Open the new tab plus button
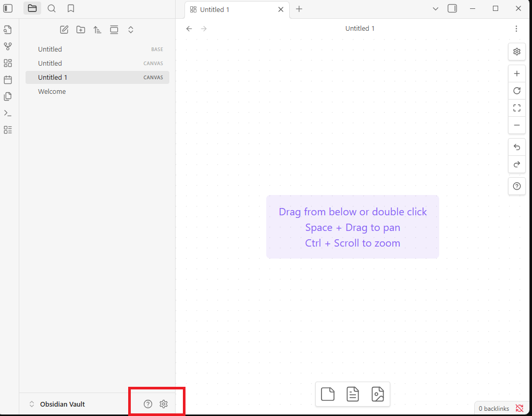 pyautogui.click(x=299, y=9)
